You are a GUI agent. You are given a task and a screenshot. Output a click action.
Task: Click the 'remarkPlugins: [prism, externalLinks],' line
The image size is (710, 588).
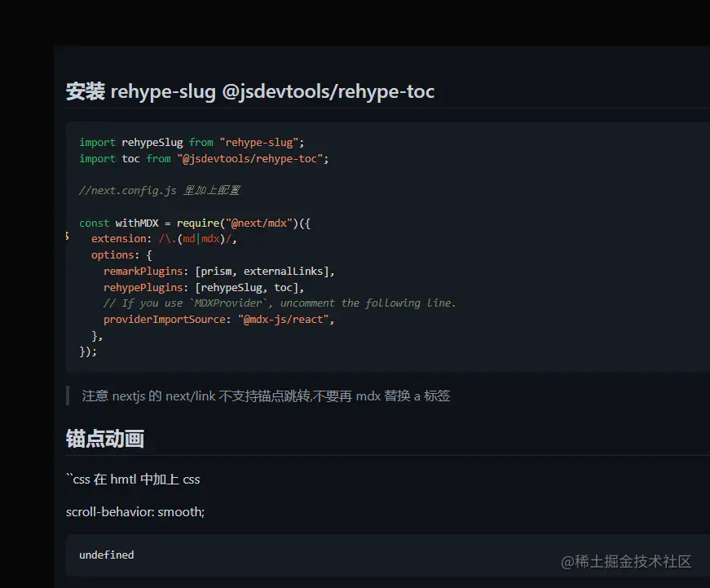point(218,272)
